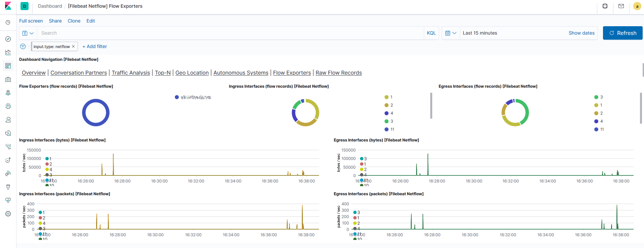Viewport: 644px width, 248px height.
Task: Open Geo Location navigation link
Action: 192,73
